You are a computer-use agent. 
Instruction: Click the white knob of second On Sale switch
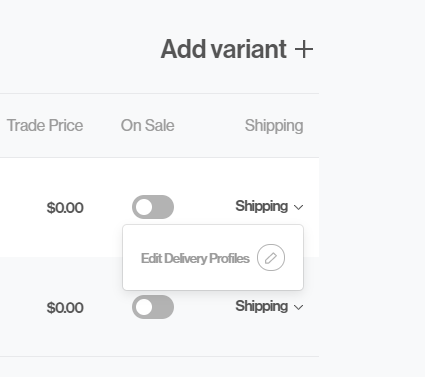pos(144,307)
